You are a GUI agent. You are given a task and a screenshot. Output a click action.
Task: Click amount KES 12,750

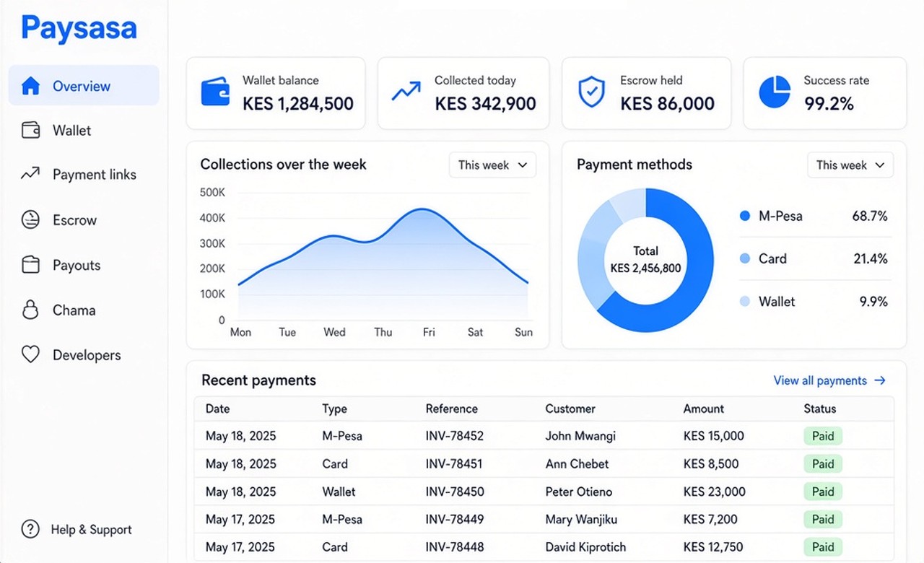[x=713, y=547]
